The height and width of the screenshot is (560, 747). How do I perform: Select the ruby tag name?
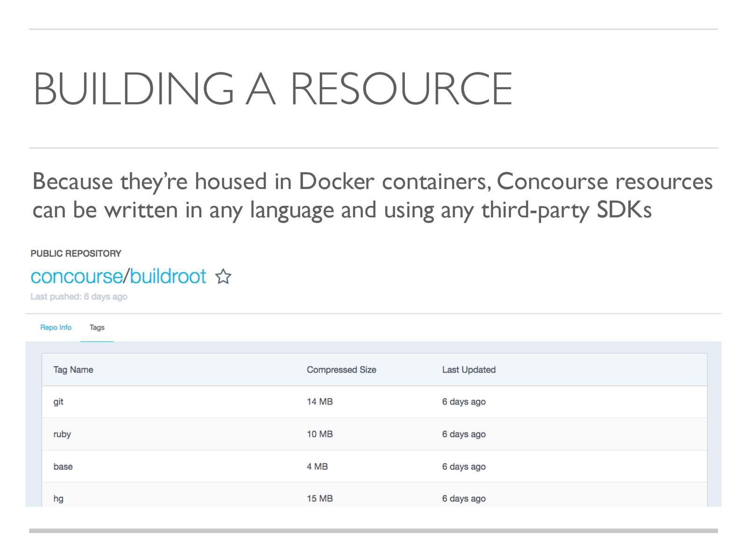click(x=62, y=434)
